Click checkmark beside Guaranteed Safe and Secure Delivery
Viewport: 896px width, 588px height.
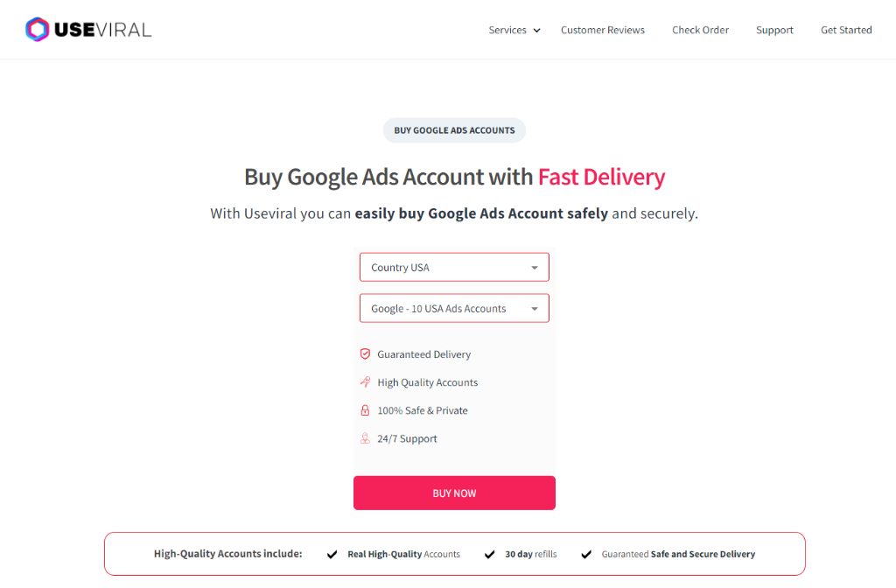[x=586, y=554]
